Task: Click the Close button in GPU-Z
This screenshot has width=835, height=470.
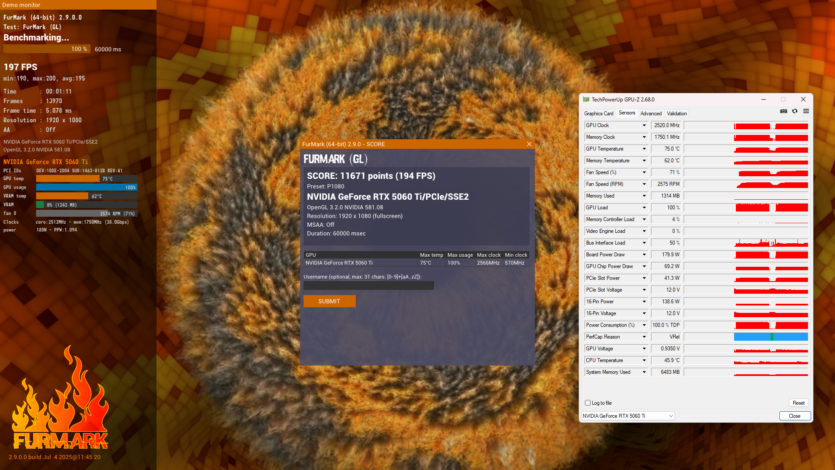Action: [x=795, y=416]
